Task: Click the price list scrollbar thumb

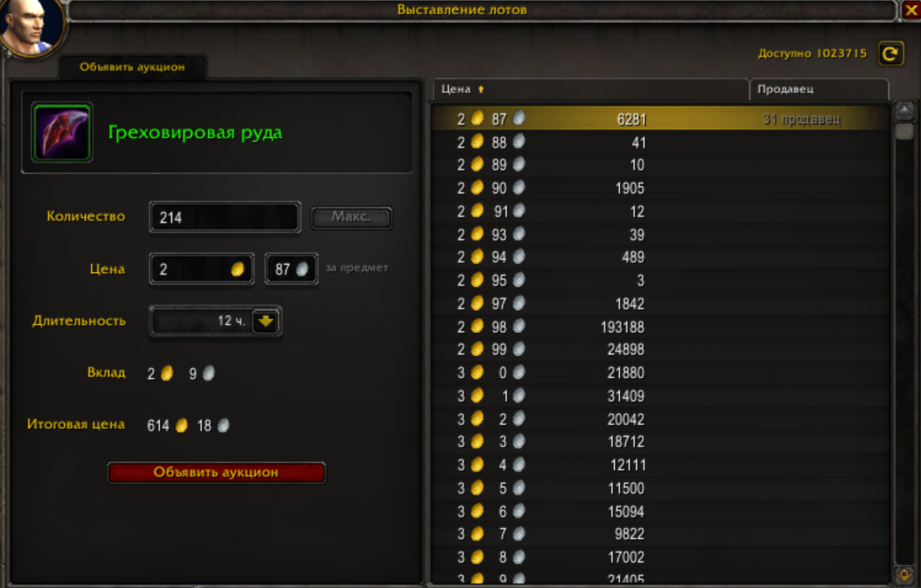Action: [904, 131]
